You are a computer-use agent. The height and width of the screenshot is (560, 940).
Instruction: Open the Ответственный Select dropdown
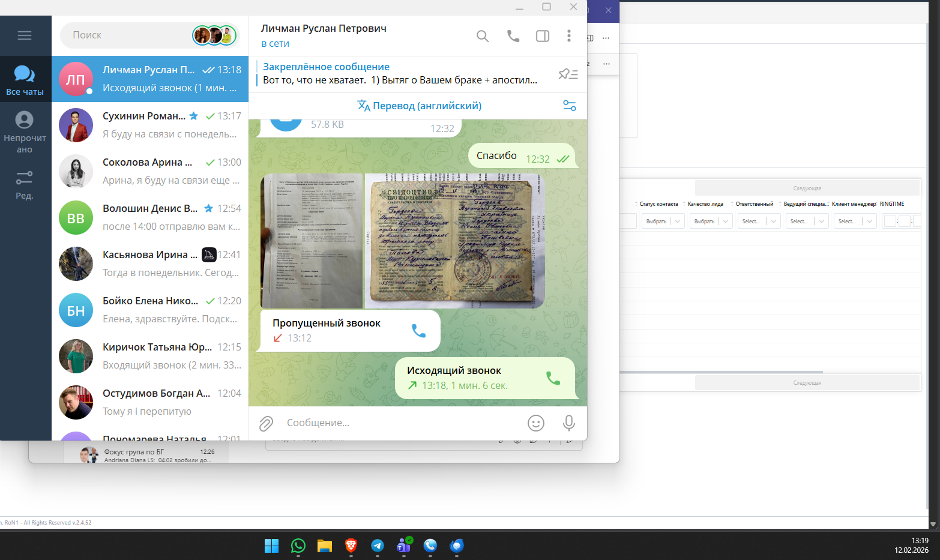tap(759, 221)
